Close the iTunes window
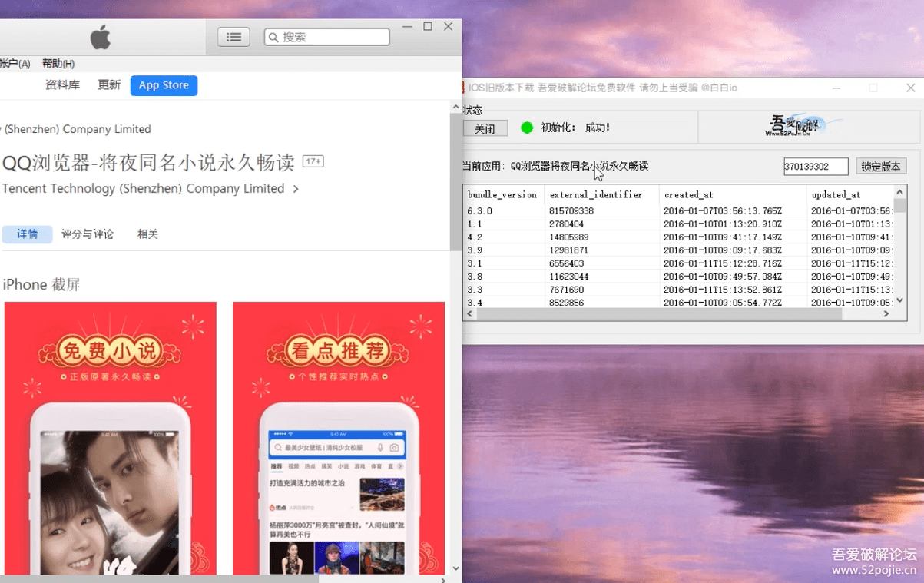The image size is (924, 583). [449, 27]
